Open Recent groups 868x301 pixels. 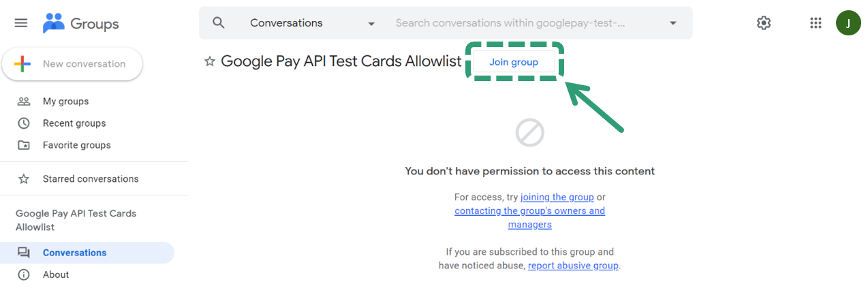tap(74, 123)
